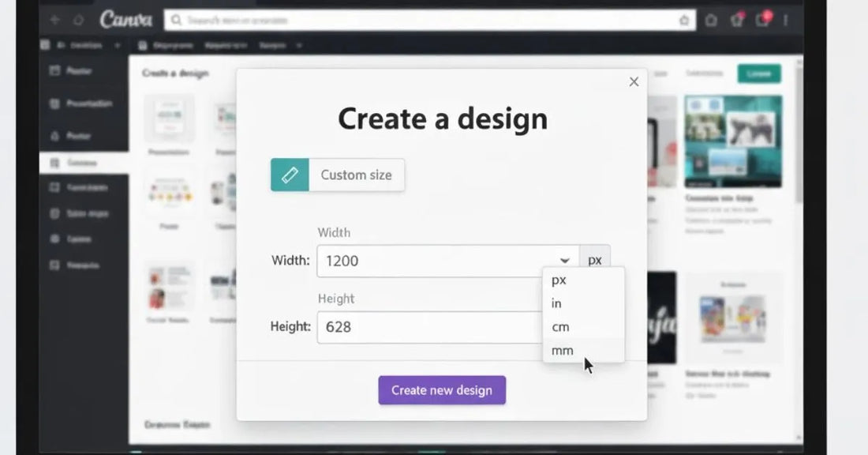868x455 pixels.
Task: Click the star icon in search bar
Action: click(684, 21)
